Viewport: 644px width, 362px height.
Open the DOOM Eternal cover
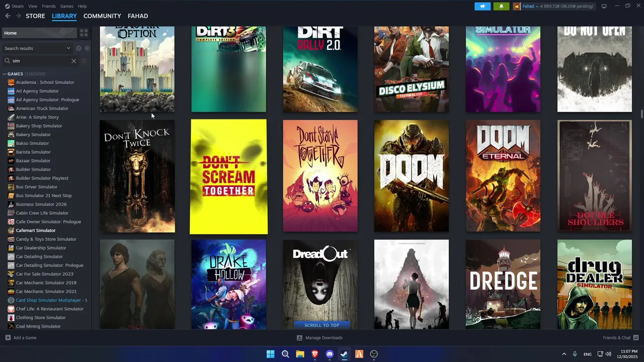click(503, 176)
